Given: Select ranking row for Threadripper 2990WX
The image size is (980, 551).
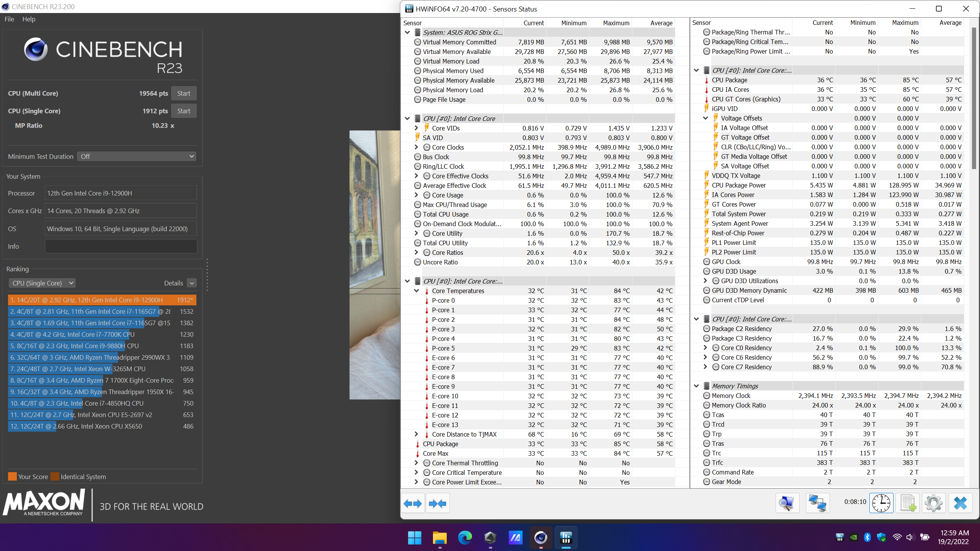Looking at the screenshot, I should (102, 357).
